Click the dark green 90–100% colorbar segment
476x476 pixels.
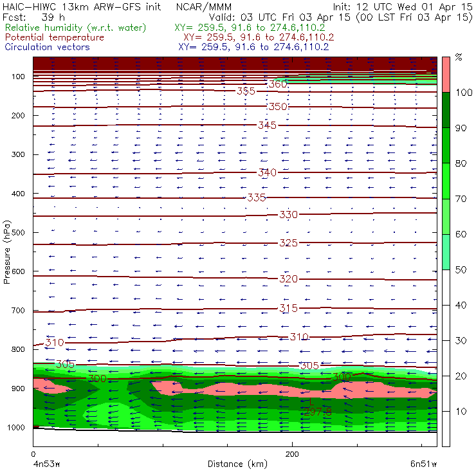tap(446, 110)
